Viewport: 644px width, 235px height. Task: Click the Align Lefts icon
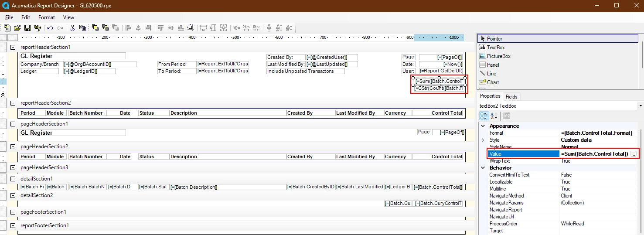128,27
